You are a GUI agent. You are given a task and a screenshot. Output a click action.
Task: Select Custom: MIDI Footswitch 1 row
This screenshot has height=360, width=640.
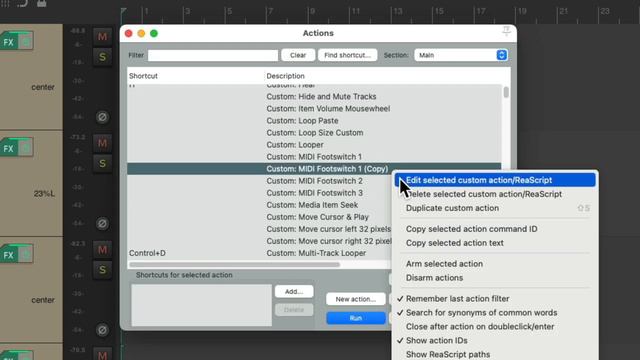(x=314, y=157)
